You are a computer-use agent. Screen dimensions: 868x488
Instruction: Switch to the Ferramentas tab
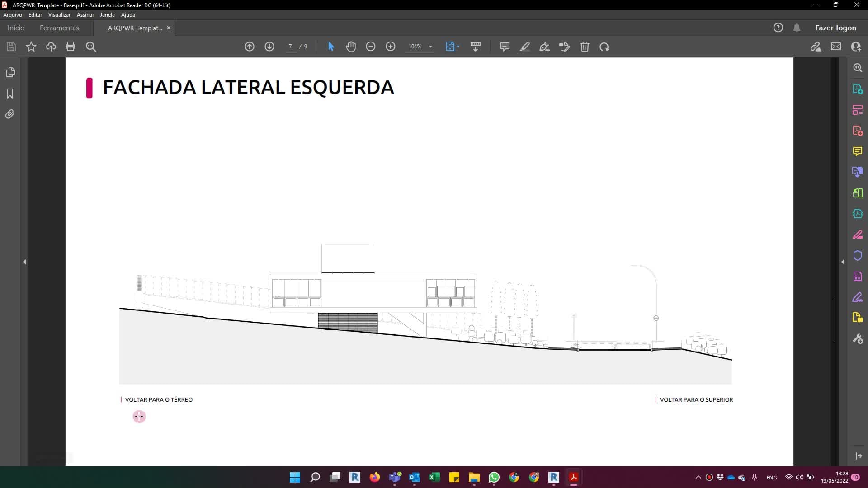[x=59, y=28]
